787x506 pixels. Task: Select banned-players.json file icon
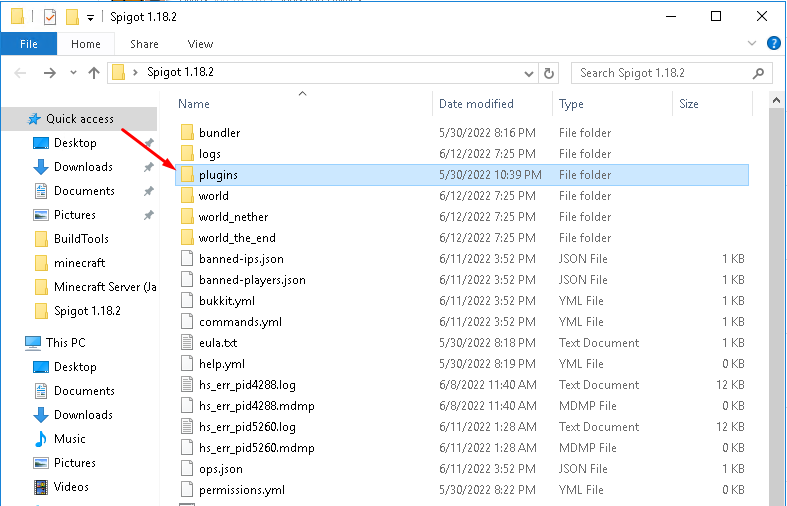point(187,280)
